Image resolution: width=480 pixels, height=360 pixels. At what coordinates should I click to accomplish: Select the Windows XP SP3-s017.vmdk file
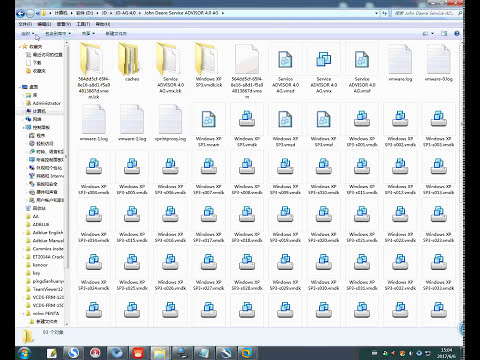[x=209, y=221]
